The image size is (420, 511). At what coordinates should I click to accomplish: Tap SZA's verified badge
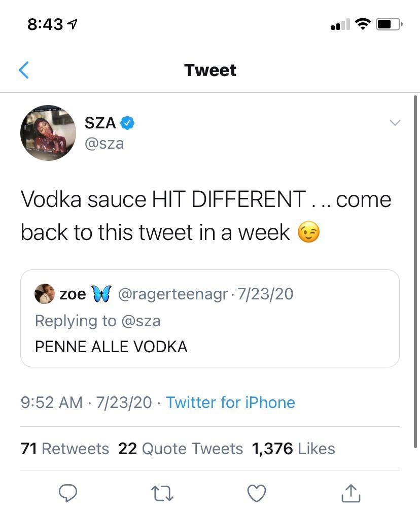point(127,122)
